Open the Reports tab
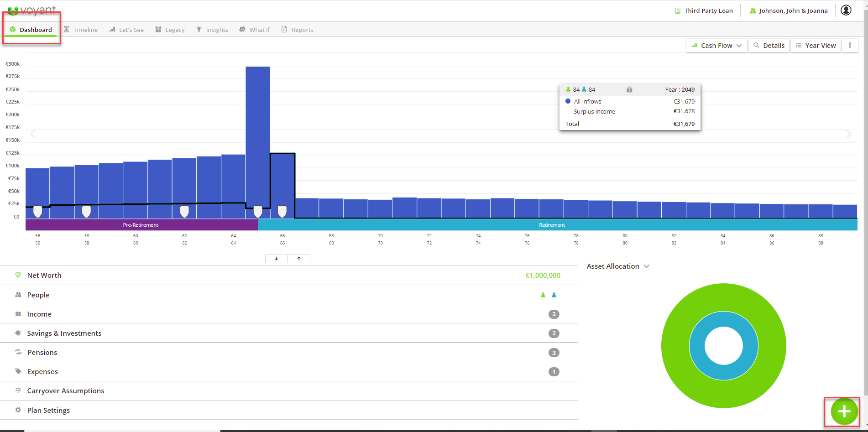Image resolution: width=868 pixels, height=432 pixels. click(x=298, y=30)
